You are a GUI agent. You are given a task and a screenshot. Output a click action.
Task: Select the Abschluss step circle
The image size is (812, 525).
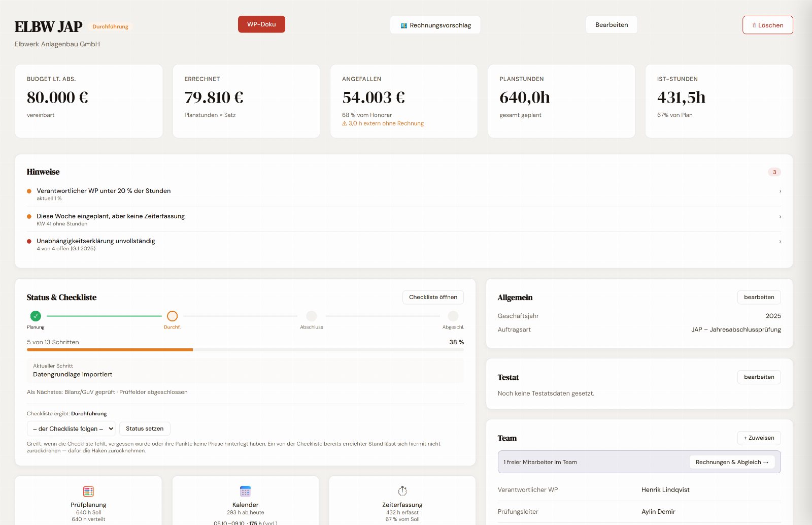click(x=312, y=316)
